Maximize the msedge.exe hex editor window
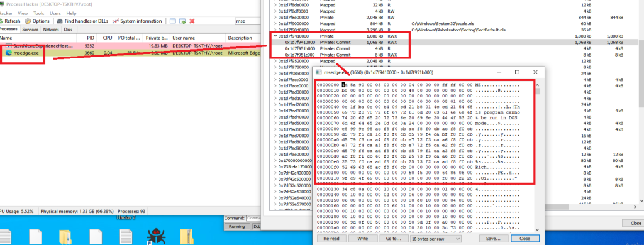The height and width of the screenshot is (245, 644). [x=517, y=72]
